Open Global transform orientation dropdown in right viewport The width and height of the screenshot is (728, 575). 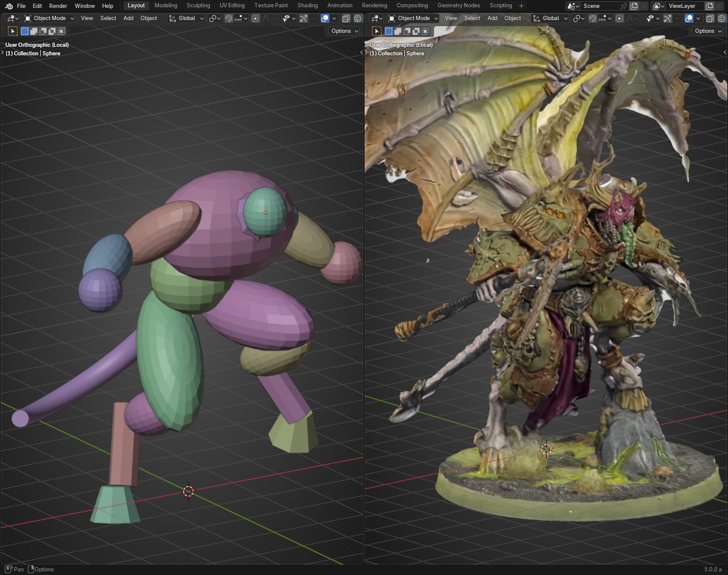[550, 18]
